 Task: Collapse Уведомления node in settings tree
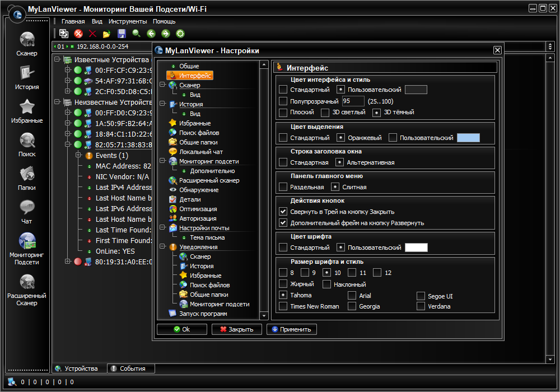pos(162,246)
